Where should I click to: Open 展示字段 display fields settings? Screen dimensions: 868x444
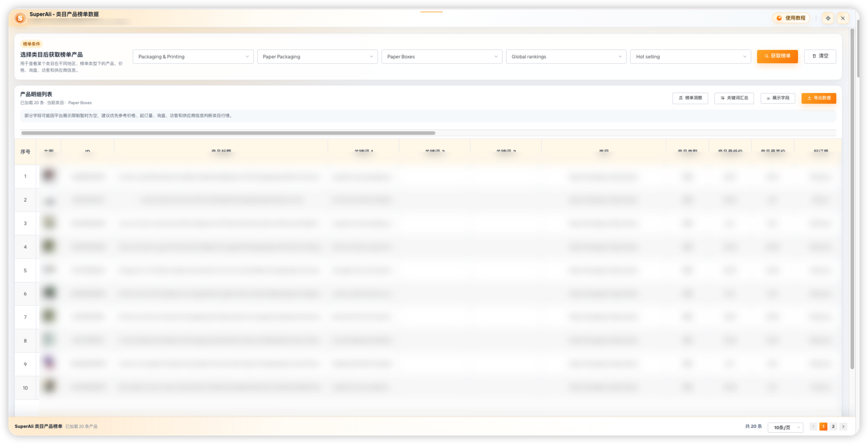click(x=778, y=98)
